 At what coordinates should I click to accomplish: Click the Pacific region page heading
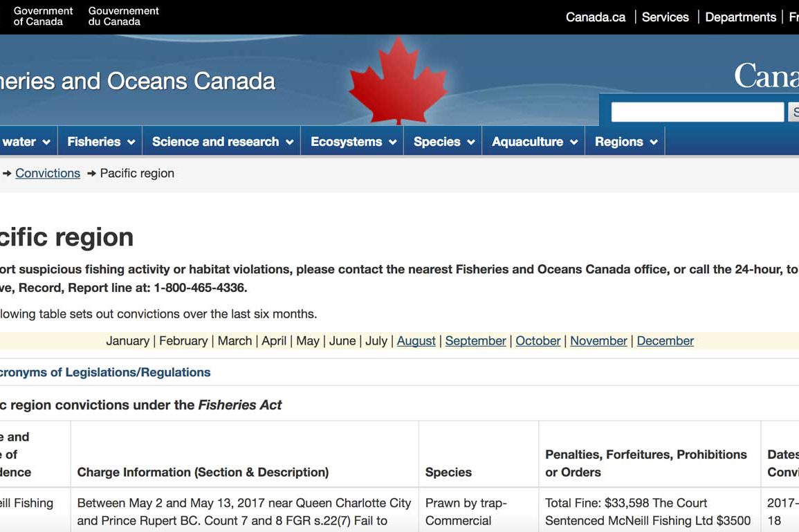click(x=66, y=237)
